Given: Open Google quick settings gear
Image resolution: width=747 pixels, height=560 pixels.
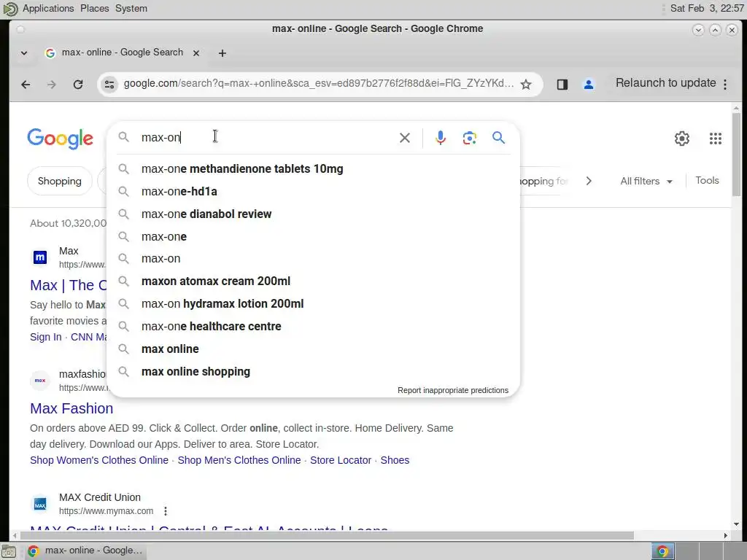Looking at the screenshot, I should (x=682, y=139).
